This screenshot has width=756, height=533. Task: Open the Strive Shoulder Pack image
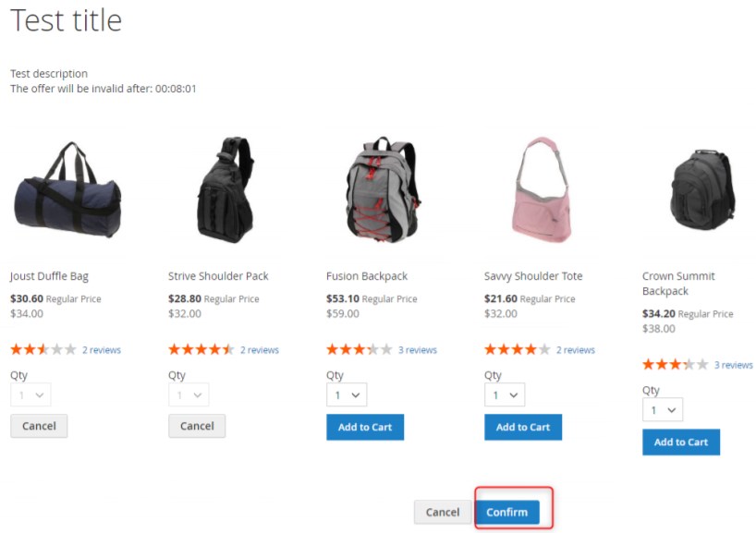[x=226, y=190]
